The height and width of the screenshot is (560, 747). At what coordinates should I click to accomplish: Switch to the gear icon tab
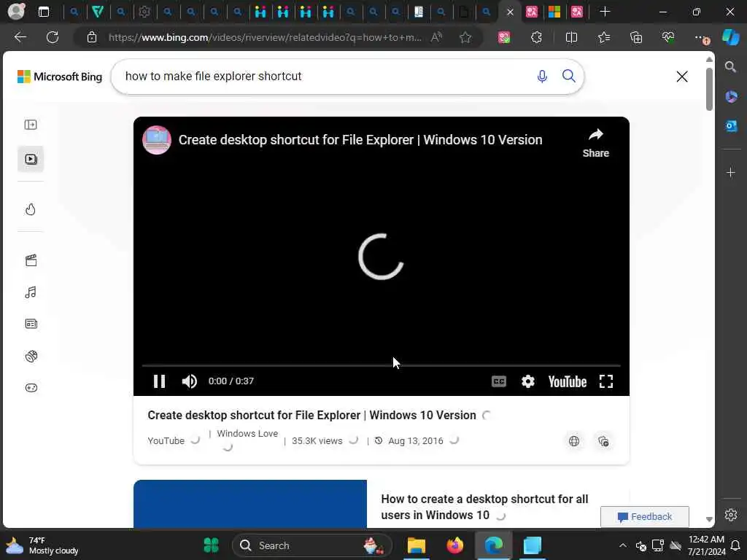click(144, 12)
